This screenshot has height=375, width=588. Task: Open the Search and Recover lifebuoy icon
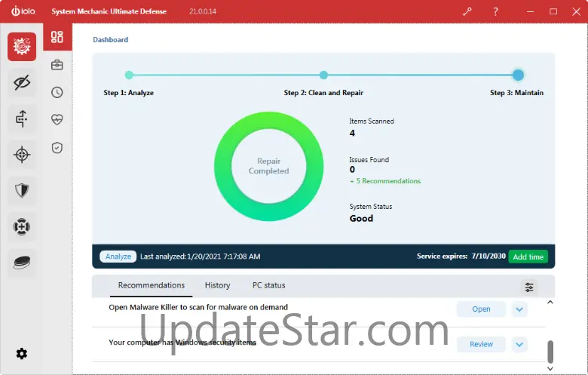22,226
